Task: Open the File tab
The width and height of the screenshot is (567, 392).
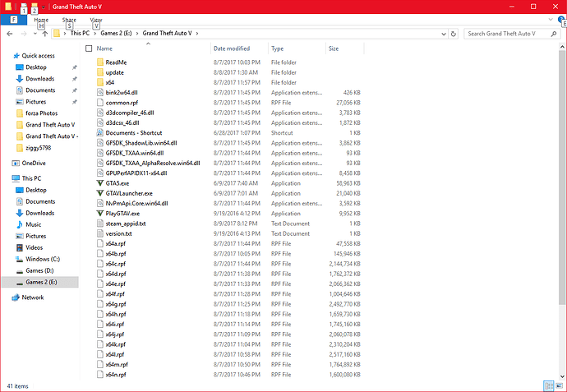Action: pyautogui.click(x=14, y=20)
